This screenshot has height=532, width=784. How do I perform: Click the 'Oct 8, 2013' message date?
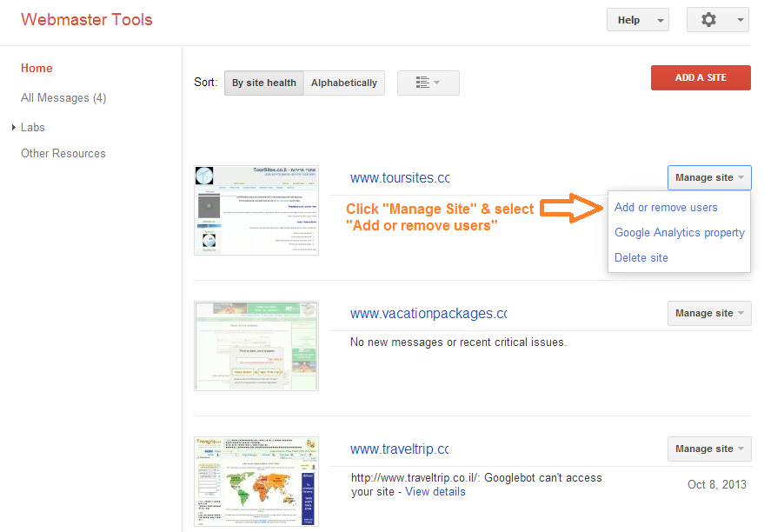(x=716, y=484)
